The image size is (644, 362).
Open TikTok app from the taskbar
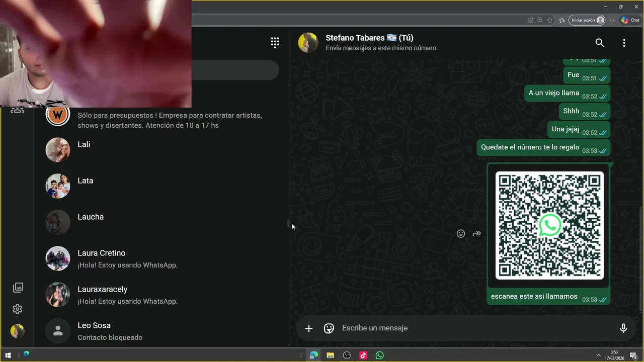(363, 355)
